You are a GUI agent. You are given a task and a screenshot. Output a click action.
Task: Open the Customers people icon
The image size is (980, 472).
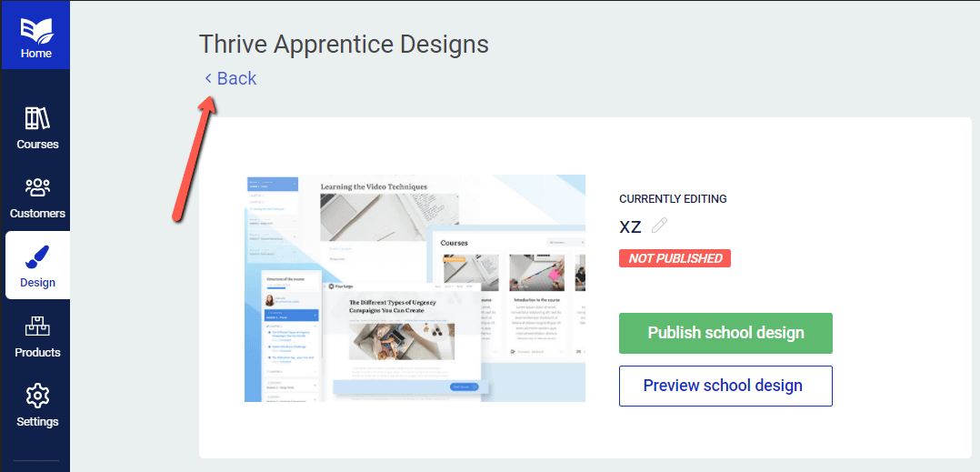(37, 187)
